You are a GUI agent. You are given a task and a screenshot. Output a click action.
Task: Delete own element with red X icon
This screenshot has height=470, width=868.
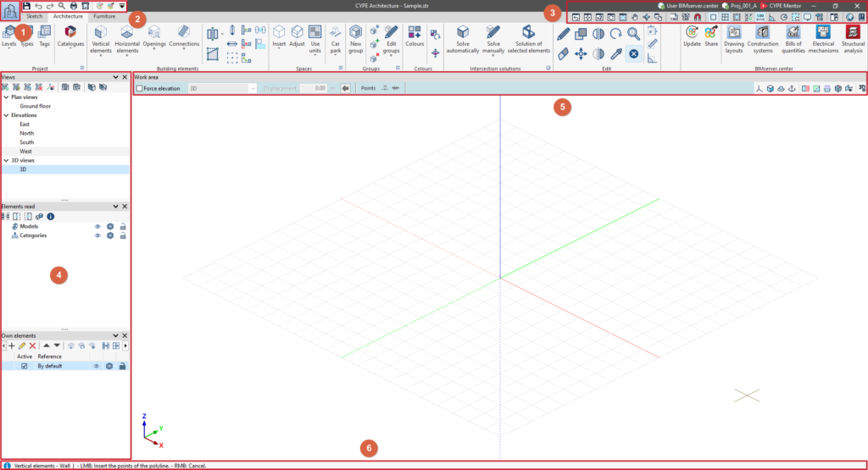[x=32, y=346]
